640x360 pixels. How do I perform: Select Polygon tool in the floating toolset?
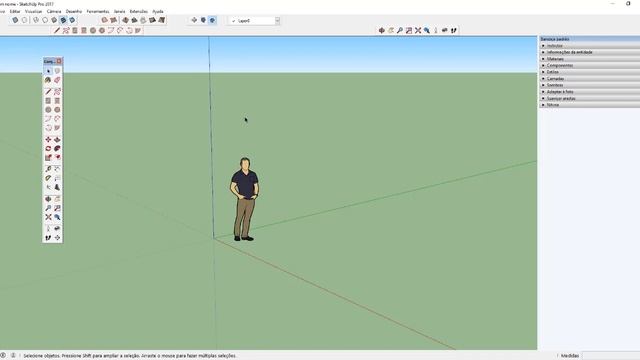pyautogui.click(x=57, y=109)
